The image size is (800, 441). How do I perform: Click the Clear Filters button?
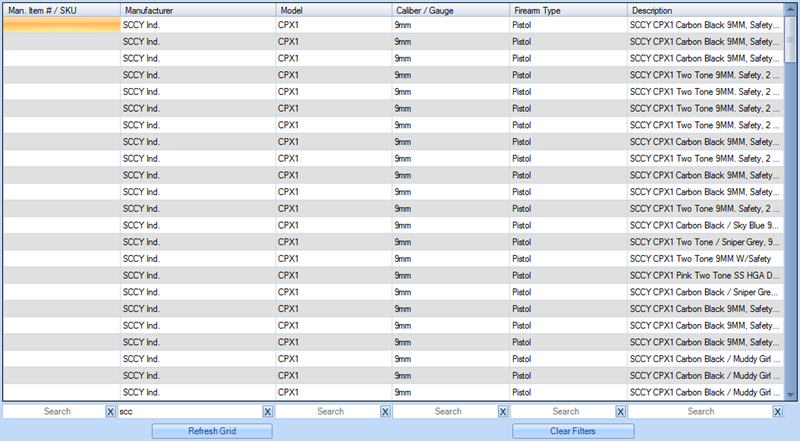(x=573, y=431)
